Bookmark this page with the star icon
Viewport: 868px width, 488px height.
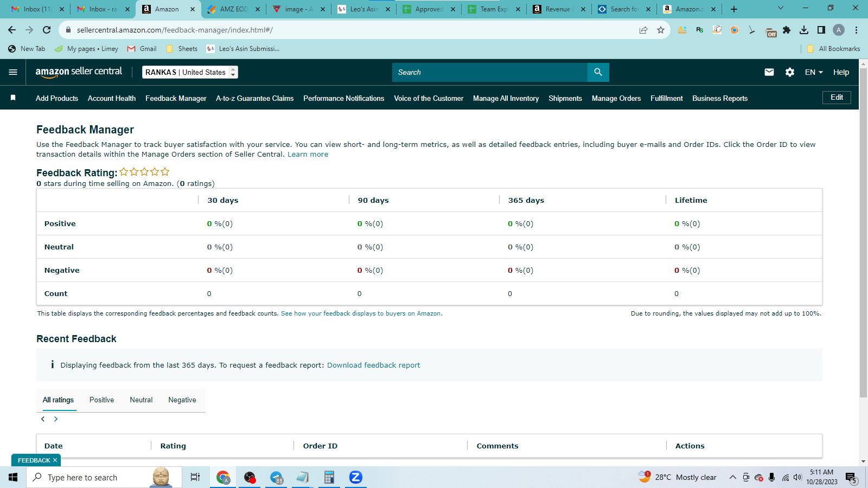point(661,30)
